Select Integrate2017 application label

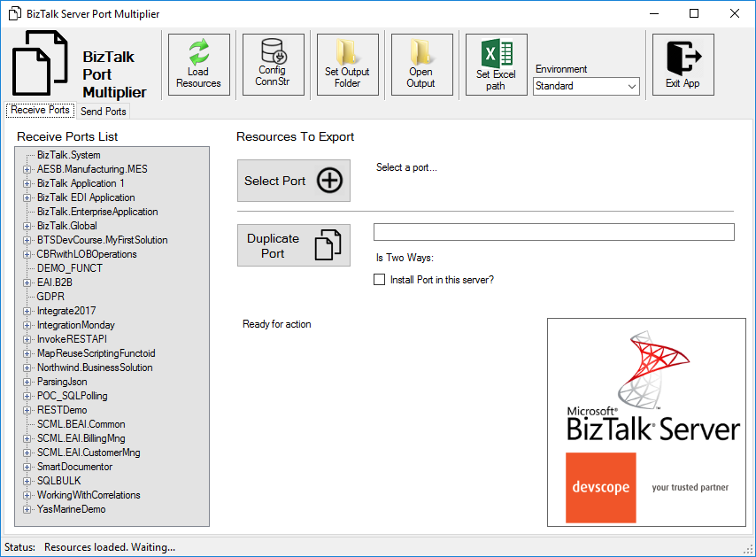(x=66, y=311)
